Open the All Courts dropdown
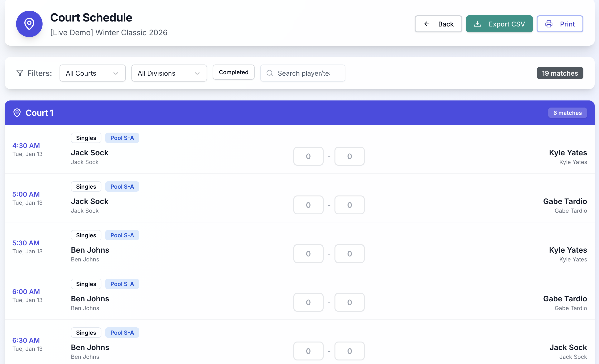This screenshot has height=364, width=599. pyautogui.click(x=92, y=73)
